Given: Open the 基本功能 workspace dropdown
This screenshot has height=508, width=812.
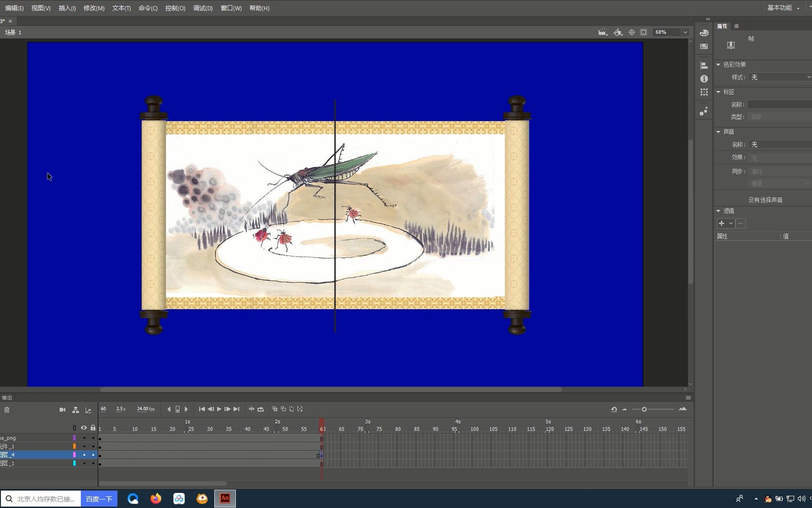Looking at the screenshot, I should click(783, 8).
